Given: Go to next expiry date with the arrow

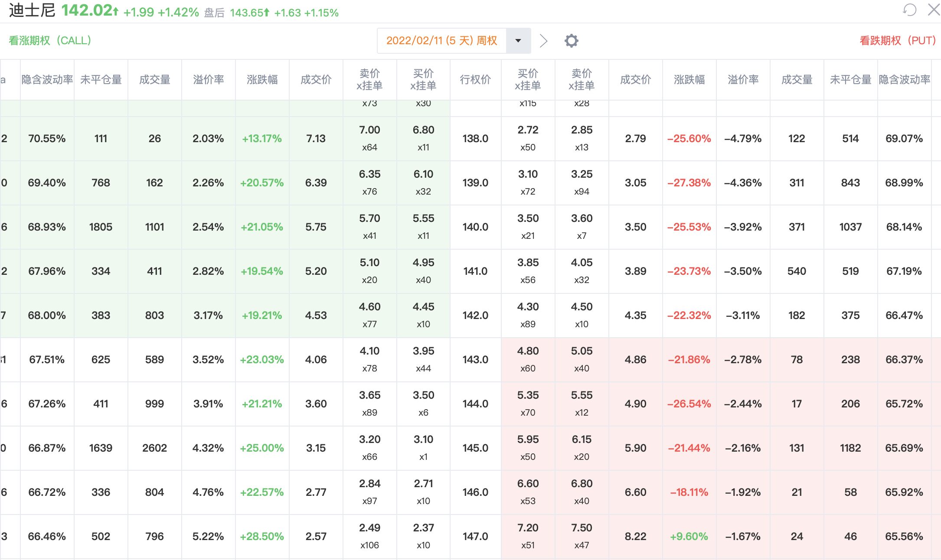Looking at the screenshot, I should 543,41.
